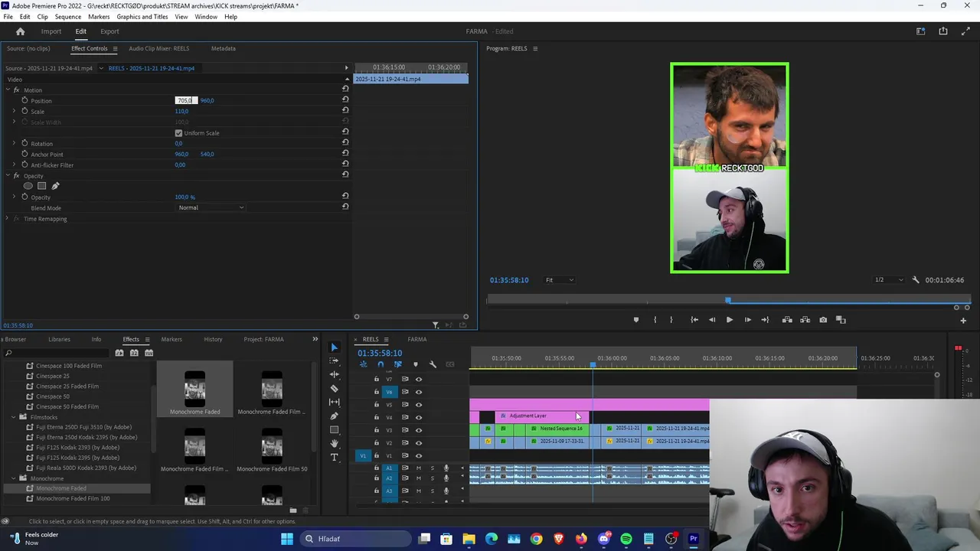Viewport: 980px width, 551px height.
Task: Toggle Rotation stopwatch animation
Action: point(24,143)
